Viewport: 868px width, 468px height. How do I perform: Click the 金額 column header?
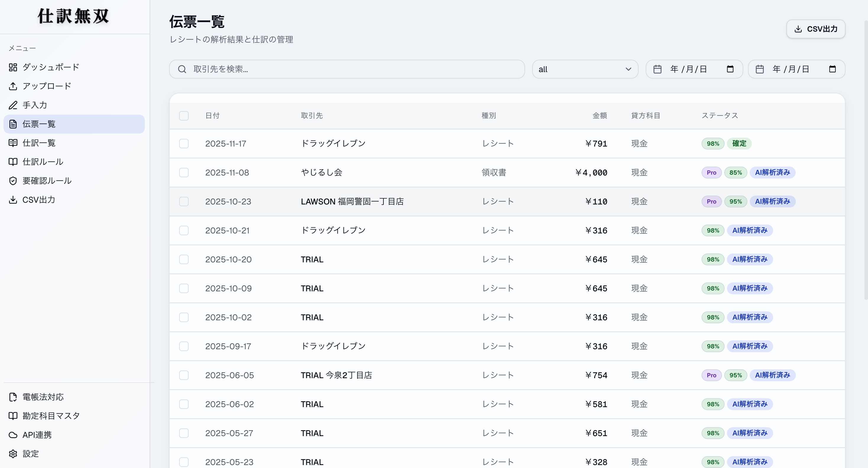(x=600, y=116)
